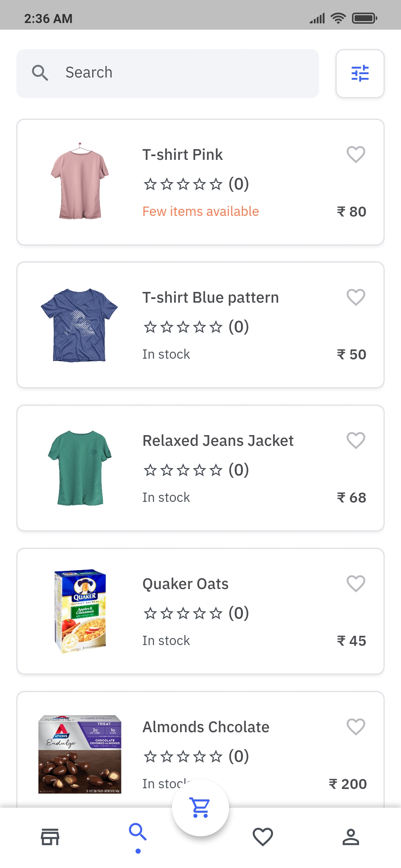
Task: Favorite the Almonds Chcolate product
Action: point(356,727)
